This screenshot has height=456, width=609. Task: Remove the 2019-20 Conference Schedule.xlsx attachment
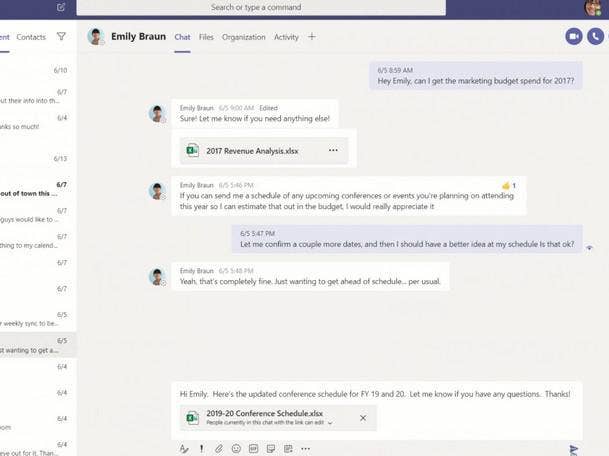pos(363,418)
